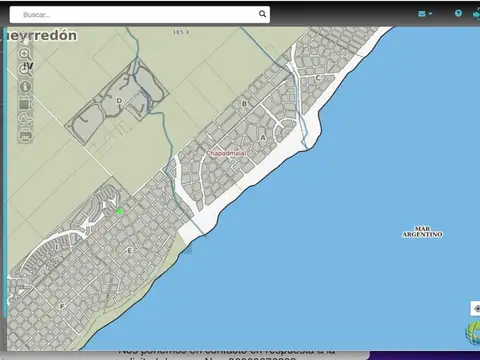Viewport: 480px width, 360px height.
Task: Click the login arrow icon at top right
Action: 476,14
